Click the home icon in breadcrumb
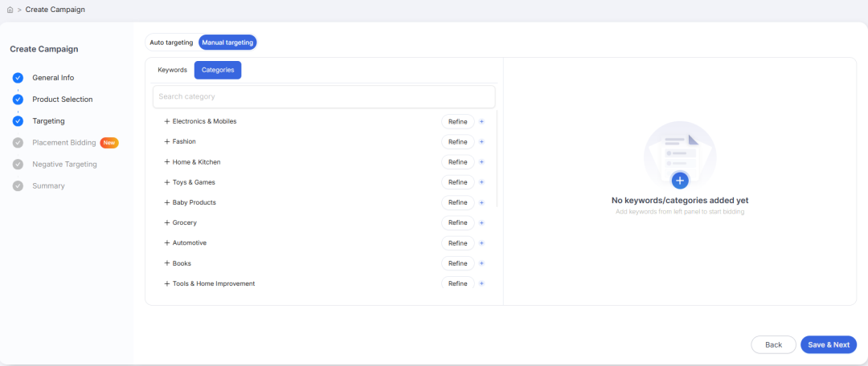 coord(10,10)
